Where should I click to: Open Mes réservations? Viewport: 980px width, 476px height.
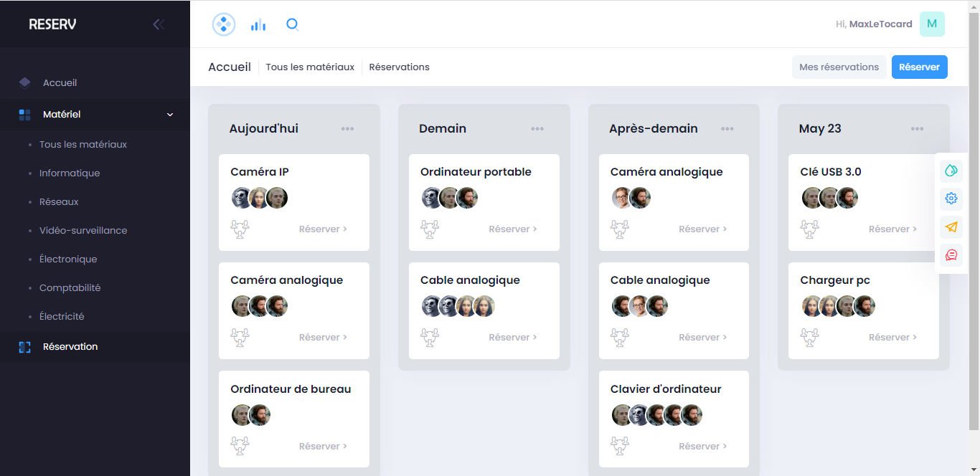[x=839, y=67]
